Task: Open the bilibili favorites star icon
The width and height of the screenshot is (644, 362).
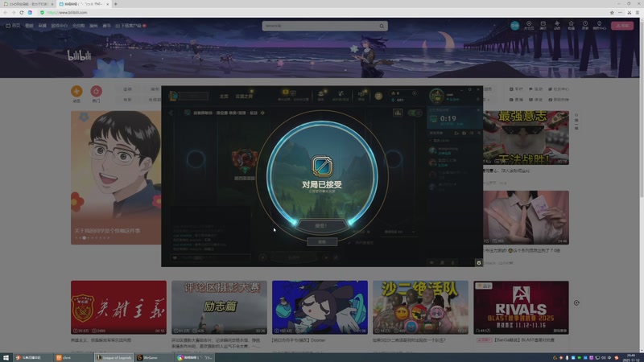Action: (571, 26)
